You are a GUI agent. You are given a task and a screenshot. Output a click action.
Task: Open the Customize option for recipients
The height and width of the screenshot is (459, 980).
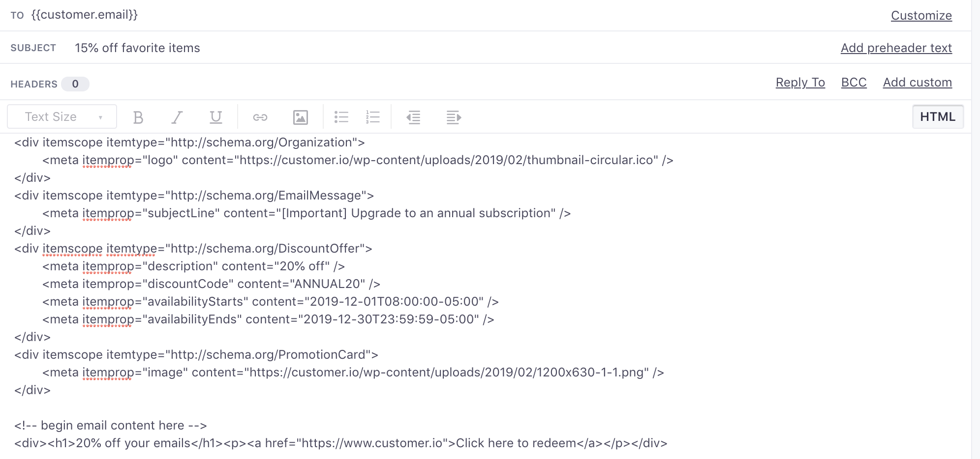[921, 15]
